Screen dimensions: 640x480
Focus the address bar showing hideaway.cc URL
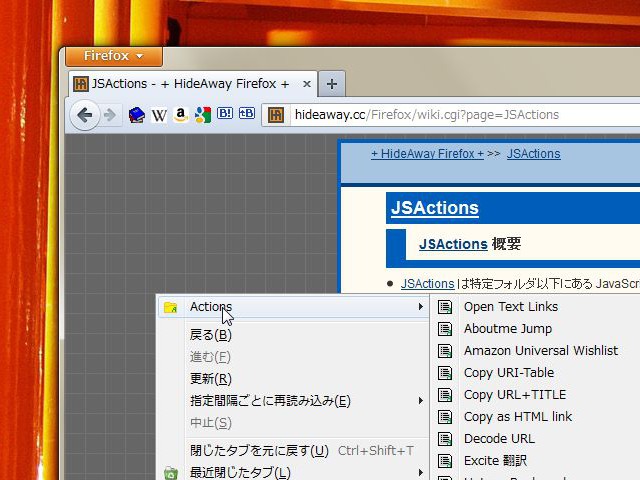click(x=451, y=115)
